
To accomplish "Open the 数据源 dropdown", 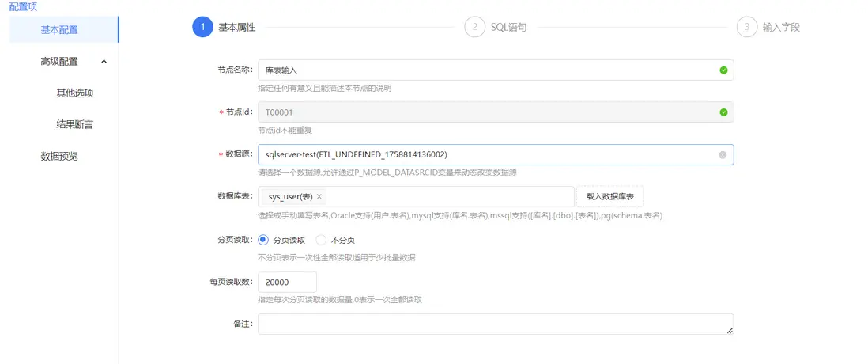I will tap(496, 154).
